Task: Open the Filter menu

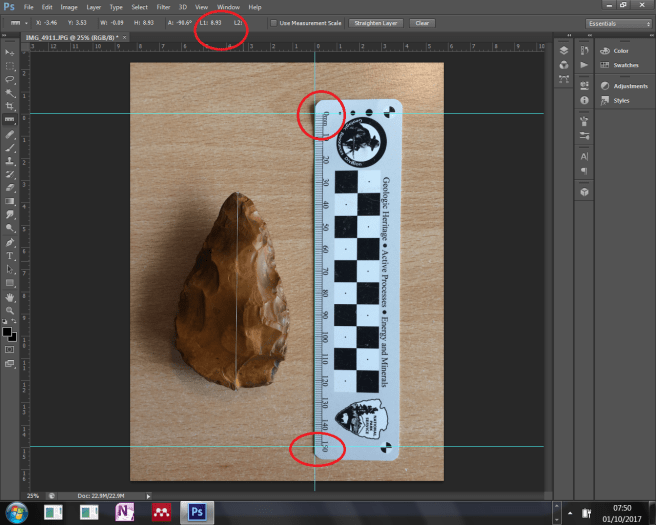Action: [x=163, y=7]
